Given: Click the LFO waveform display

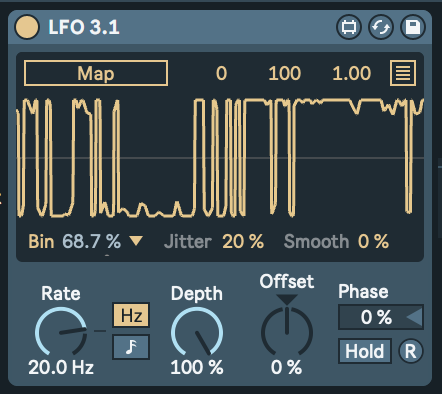Looking at the screenshot, I should click(220, 157).
